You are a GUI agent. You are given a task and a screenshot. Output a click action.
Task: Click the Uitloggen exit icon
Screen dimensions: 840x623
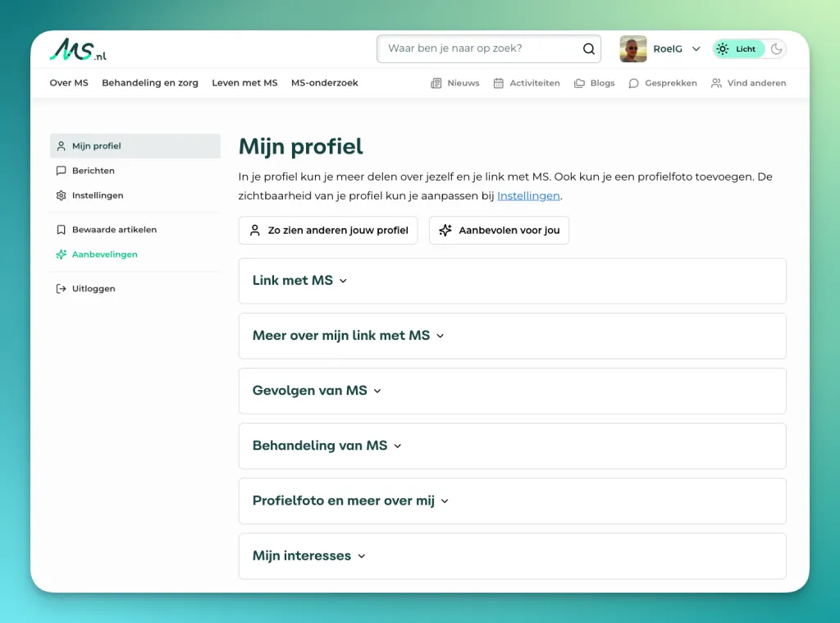(x=61, y=288)
